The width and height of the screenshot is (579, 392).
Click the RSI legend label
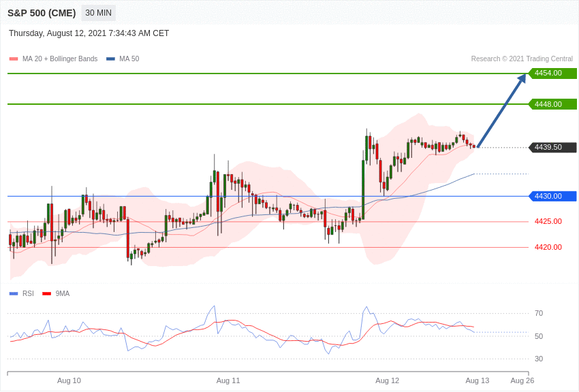point(28,293)
